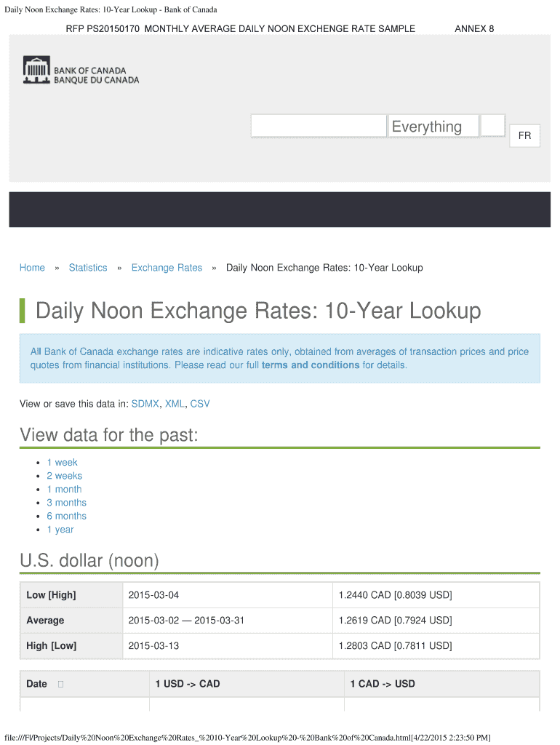Navigate to the Exchange Rates breadcrumb
This screenshot has height=745, width=560.
tap(167, 268)
